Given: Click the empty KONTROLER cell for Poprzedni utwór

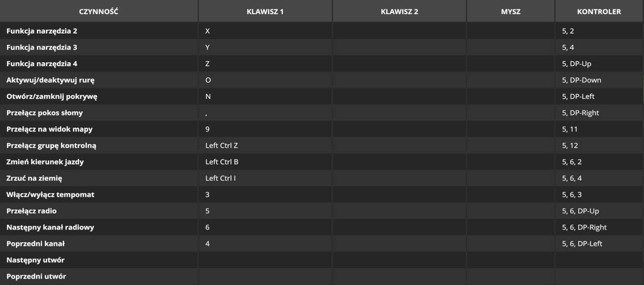Looking at the screenshot, I should [599, 276].
